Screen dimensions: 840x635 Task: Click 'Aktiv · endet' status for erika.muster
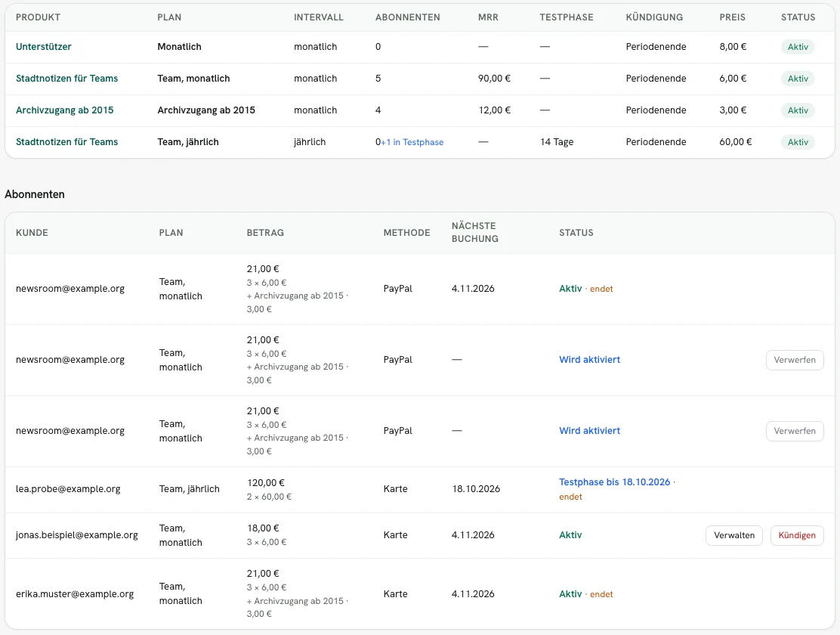click(586, 593)
